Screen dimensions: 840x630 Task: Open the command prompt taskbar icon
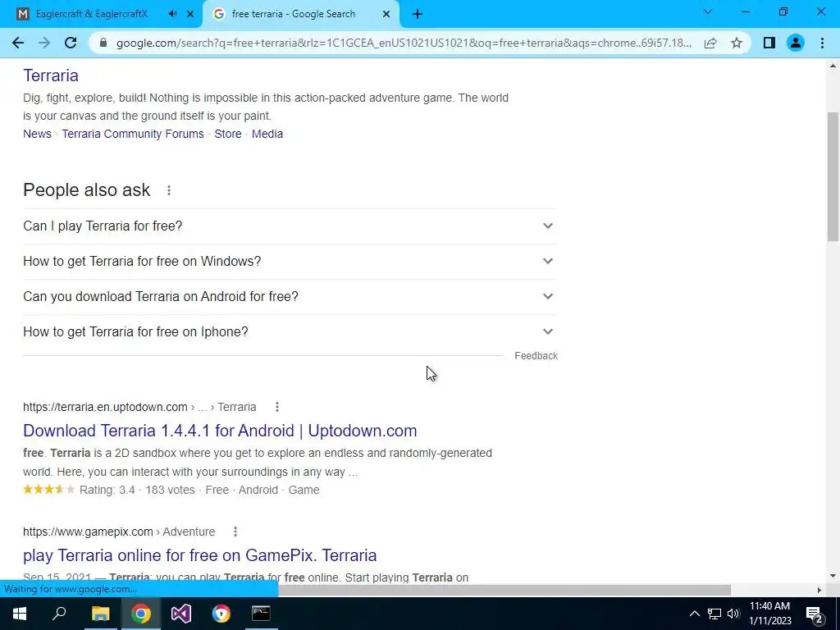[261, 614]
